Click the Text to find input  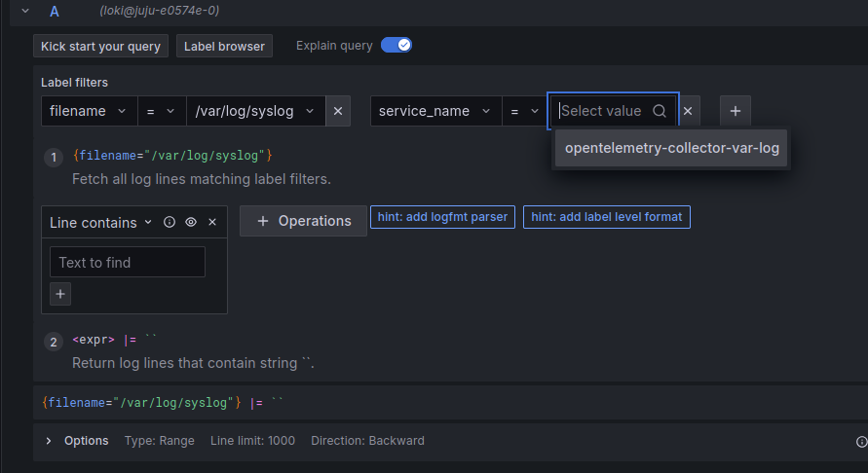(x=128, y=263)
